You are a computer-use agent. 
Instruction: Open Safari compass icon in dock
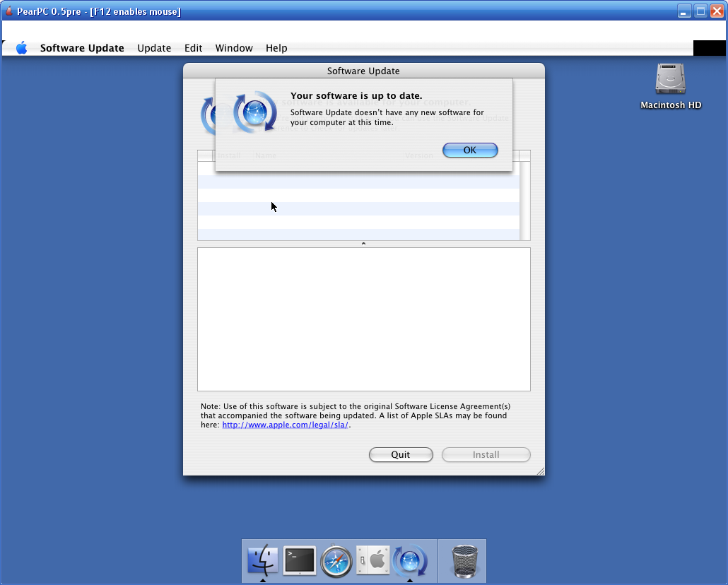click(336, 562)
